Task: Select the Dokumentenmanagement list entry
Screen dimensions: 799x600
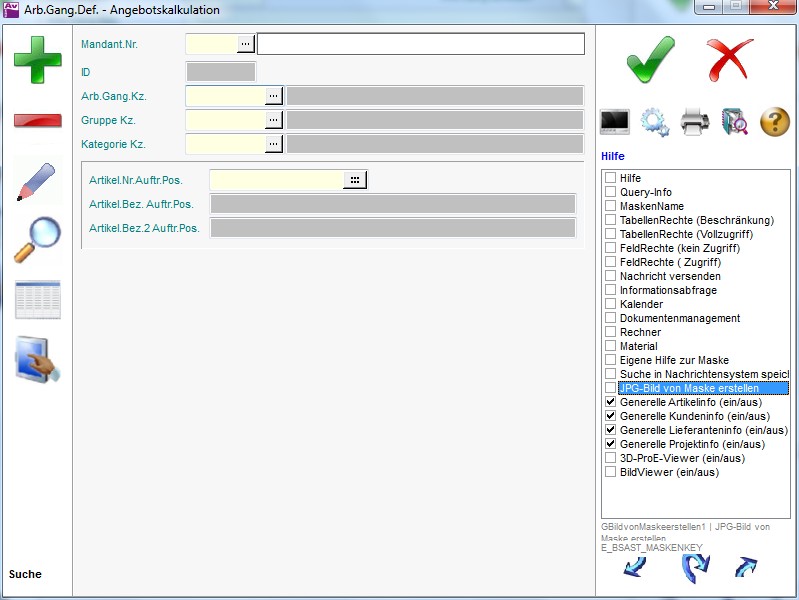Action: pos(679,318)
